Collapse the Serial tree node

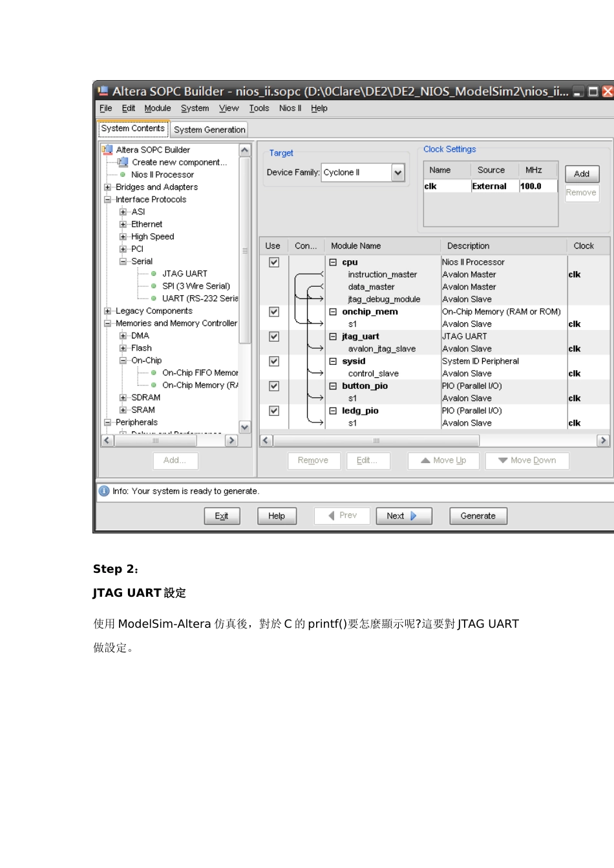tap(123, 262)
